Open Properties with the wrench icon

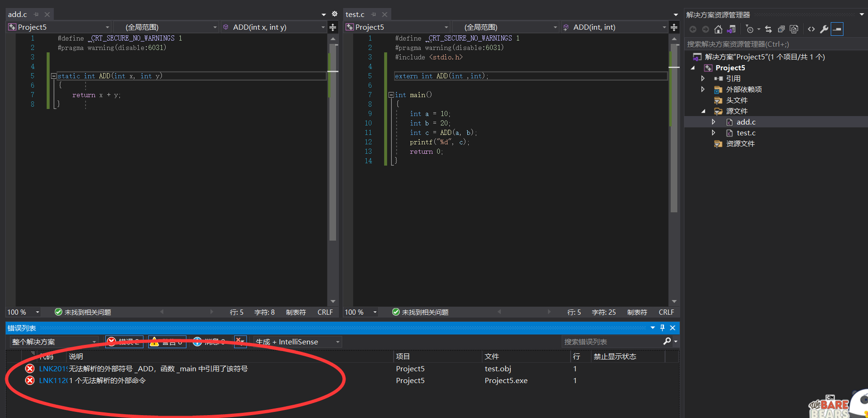coord(824,29)
